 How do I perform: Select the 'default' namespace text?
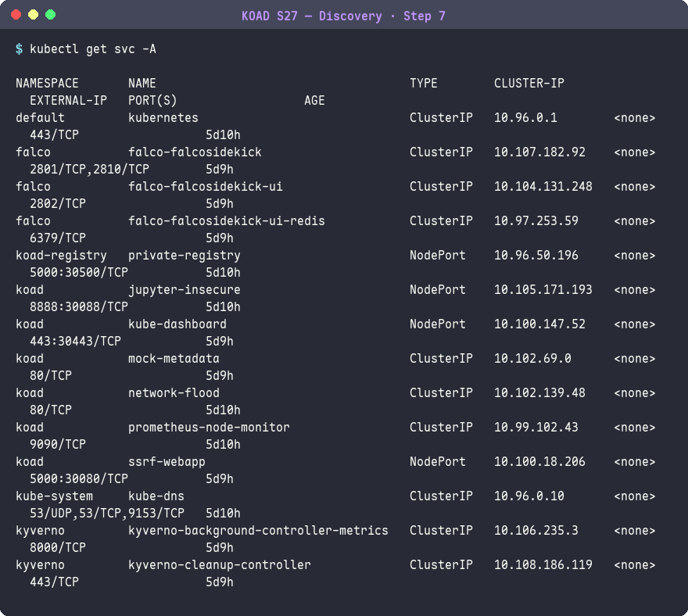[40, 117]
